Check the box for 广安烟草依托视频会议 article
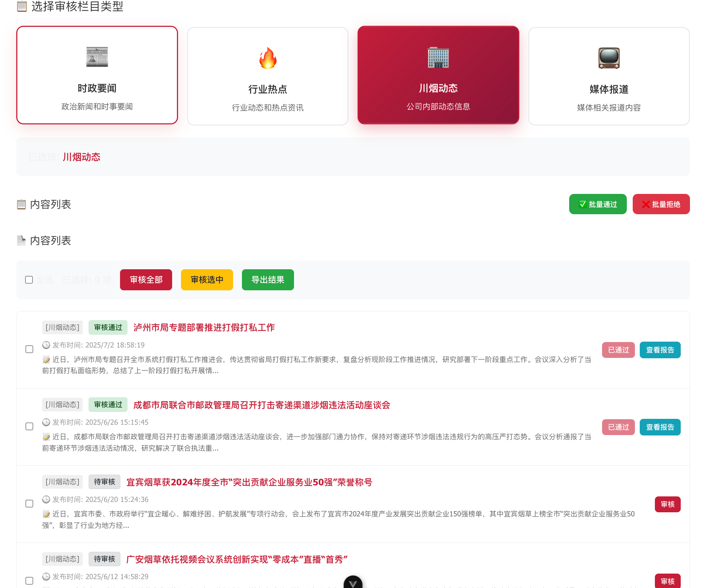The image size is (704, 588). tap(30, 581)
